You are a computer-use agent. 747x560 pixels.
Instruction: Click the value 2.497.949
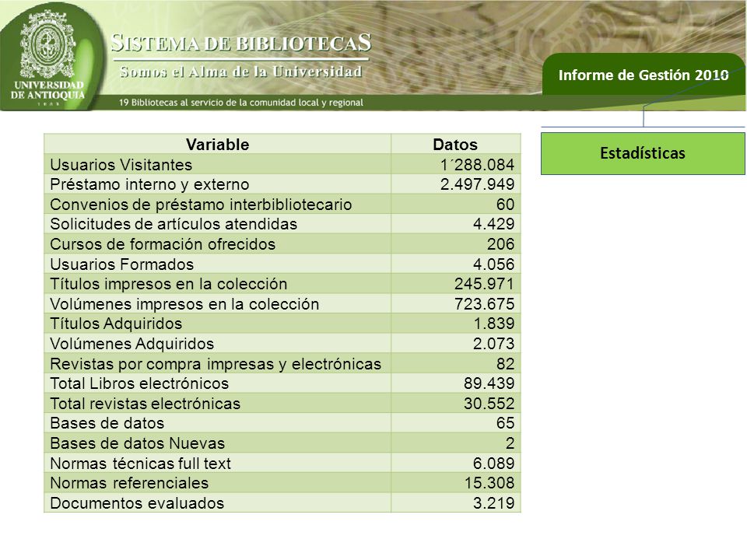click(x=477, y=184)
